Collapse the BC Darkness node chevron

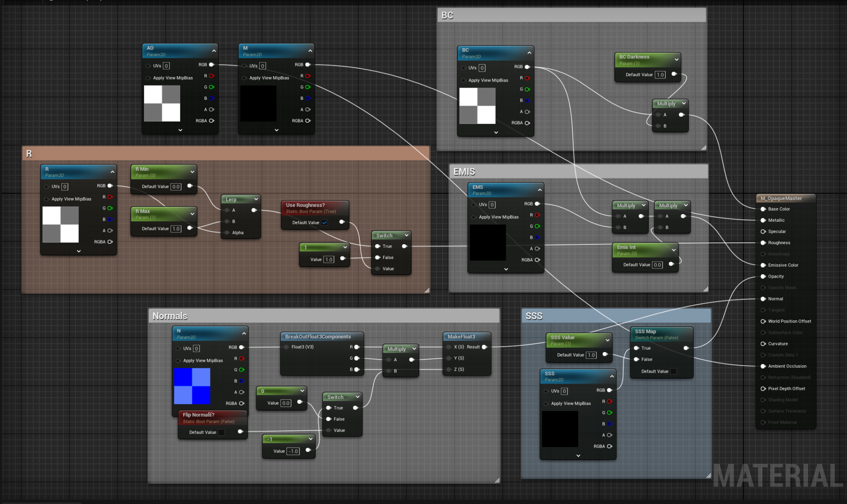(x=676, y=60)
